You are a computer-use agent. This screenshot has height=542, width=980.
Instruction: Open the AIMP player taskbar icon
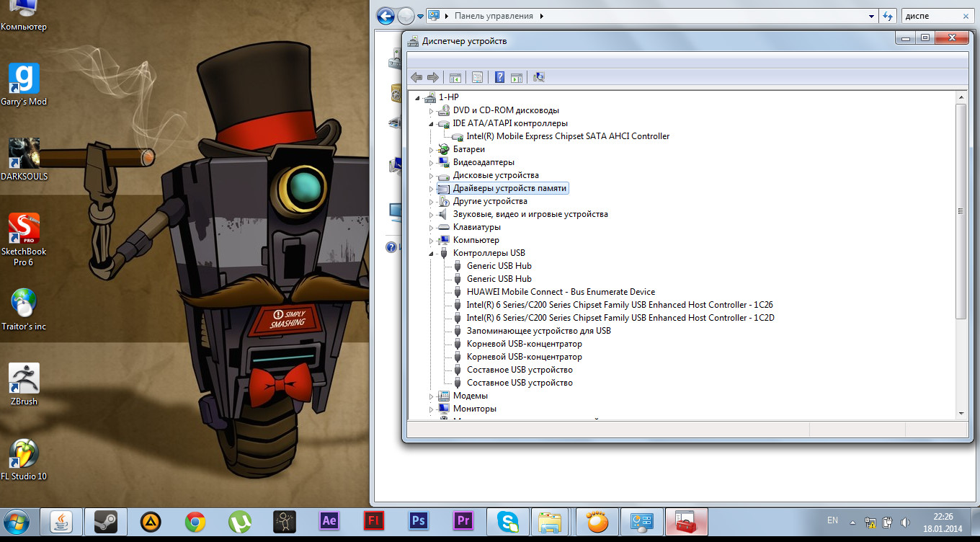click(151, 521)
